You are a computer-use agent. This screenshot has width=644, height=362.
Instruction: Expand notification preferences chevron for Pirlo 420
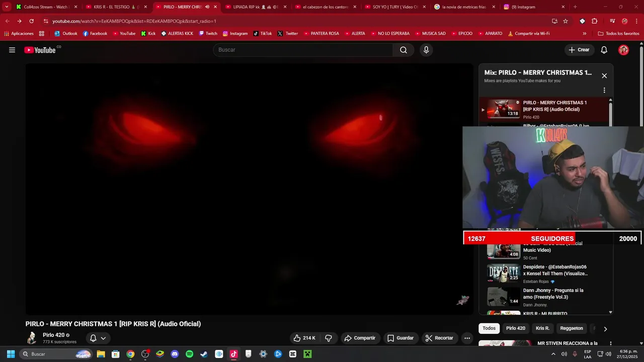(x=103, y=338)
